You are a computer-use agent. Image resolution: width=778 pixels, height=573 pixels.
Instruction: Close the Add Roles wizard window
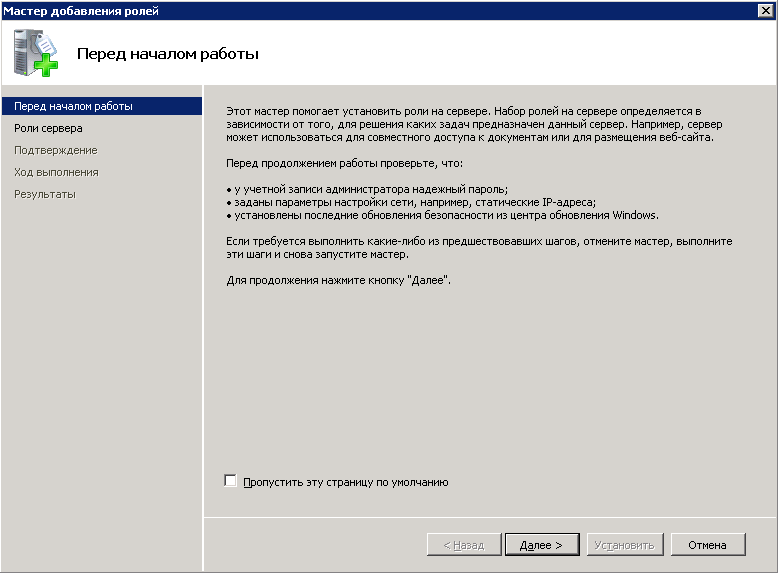coord(766,10)
